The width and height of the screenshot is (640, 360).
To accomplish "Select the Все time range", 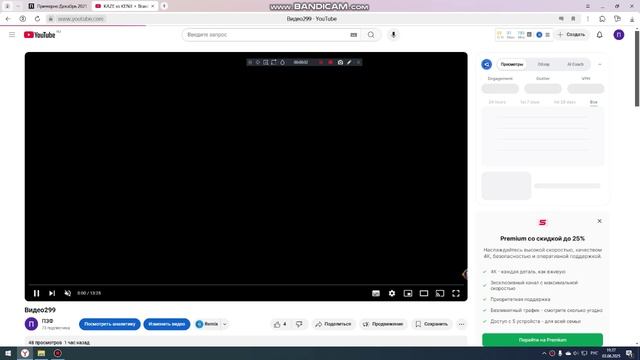I will (x=593, y=102).
